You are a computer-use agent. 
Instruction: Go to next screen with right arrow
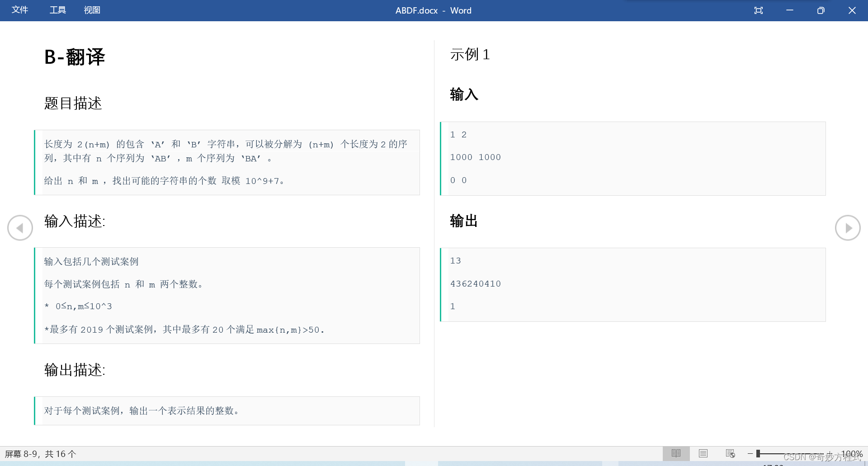coord(848,228)
